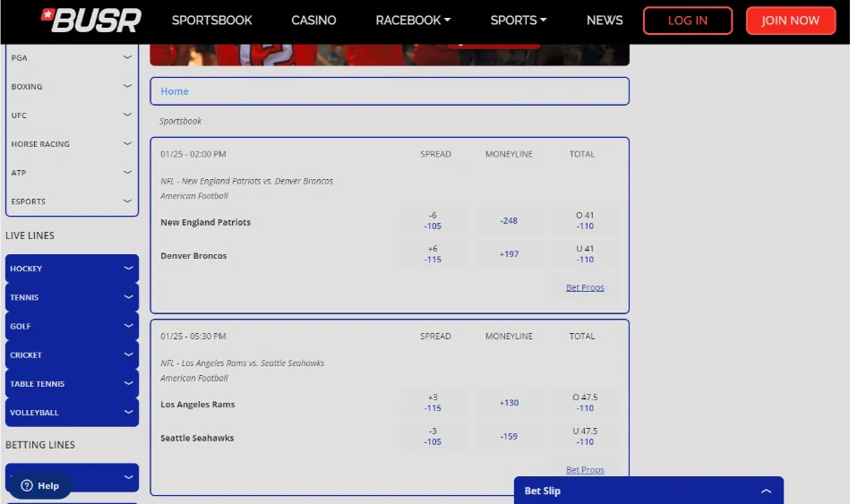
Task: Open the Sportsbook nav item
Action: [x=212, y=20]
